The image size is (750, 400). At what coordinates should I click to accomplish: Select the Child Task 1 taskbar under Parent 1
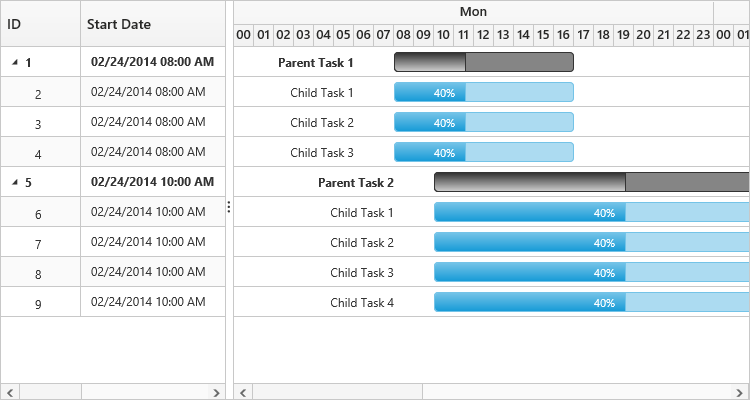(x=484, y=92)
